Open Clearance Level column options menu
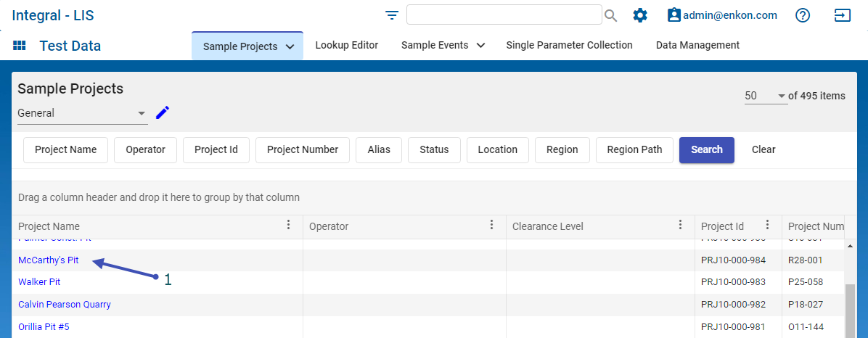The height and width of the screenshot is (338, 868). tap(680, 226)
